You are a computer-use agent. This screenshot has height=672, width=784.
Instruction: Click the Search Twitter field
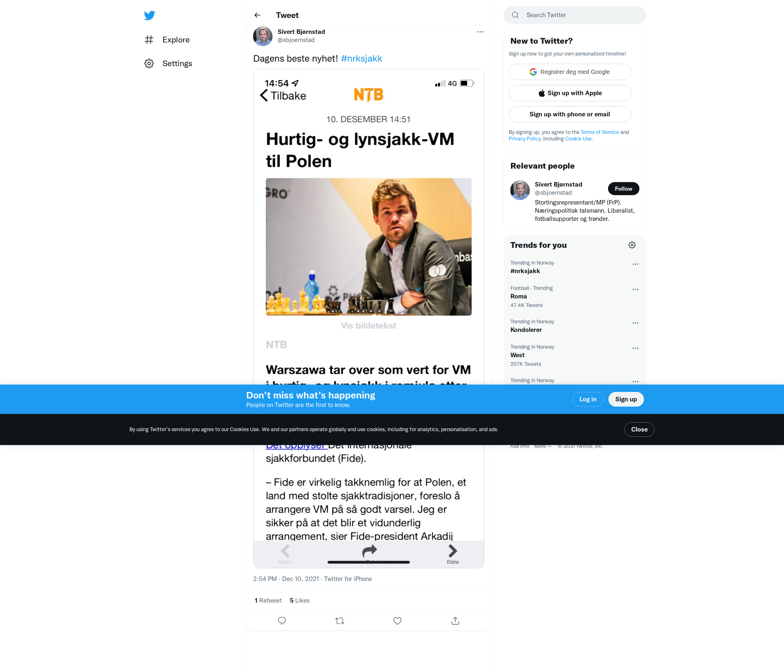coord(575,15)
